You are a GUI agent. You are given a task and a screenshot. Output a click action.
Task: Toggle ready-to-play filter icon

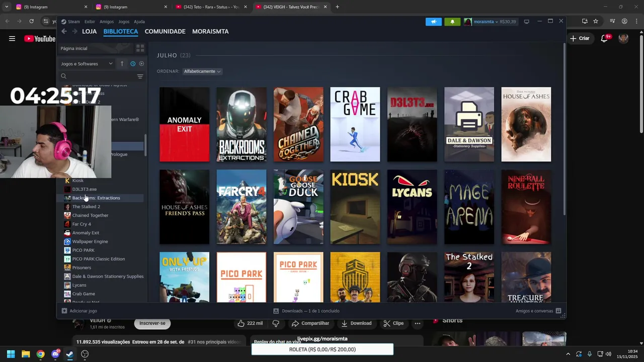(141, 64)
